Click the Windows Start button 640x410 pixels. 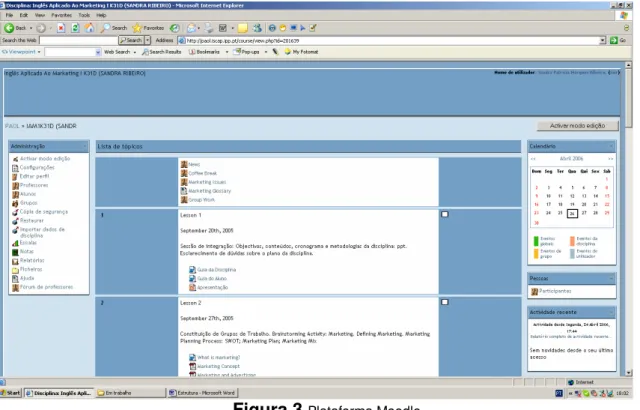click(11, 393)
